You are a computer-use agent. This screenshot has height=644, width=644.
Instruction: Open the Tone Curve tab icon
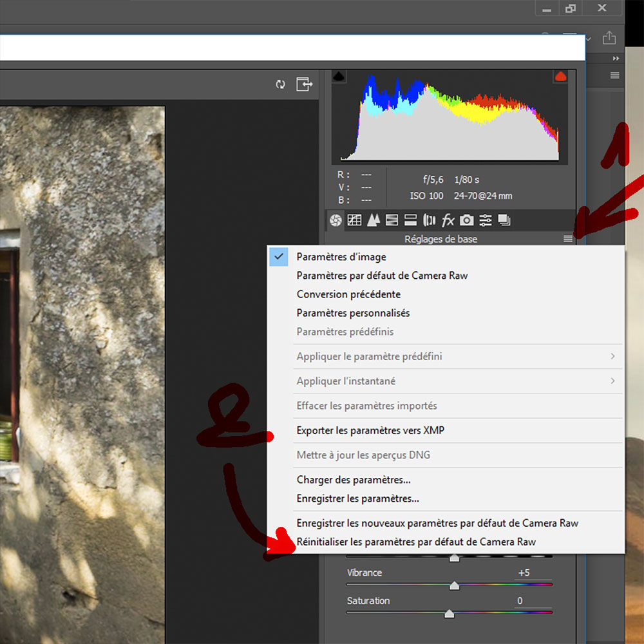click(354, 220)
